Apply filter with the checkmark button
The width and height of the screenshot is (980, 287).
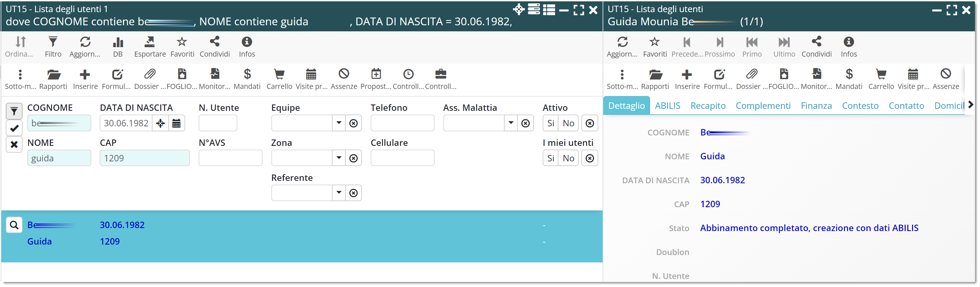tap(14, 128)
